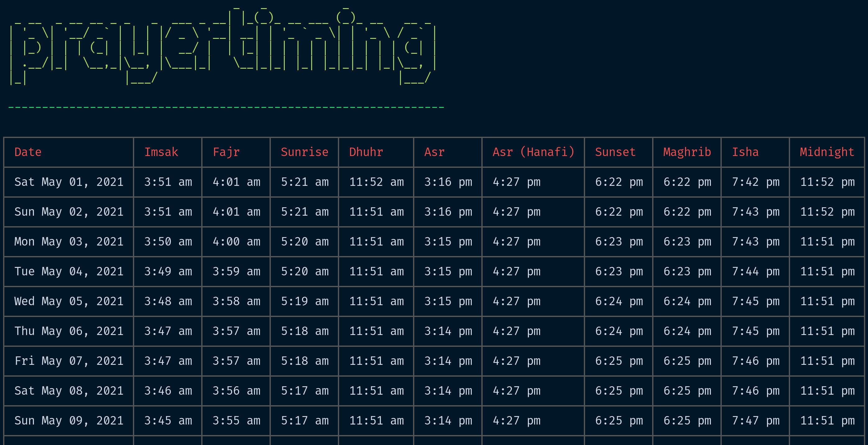The height and width of the screenshot is (445, 868).
Task: Click the green dashed separator line
Action: pyautogui.click(x=226, y=107)
